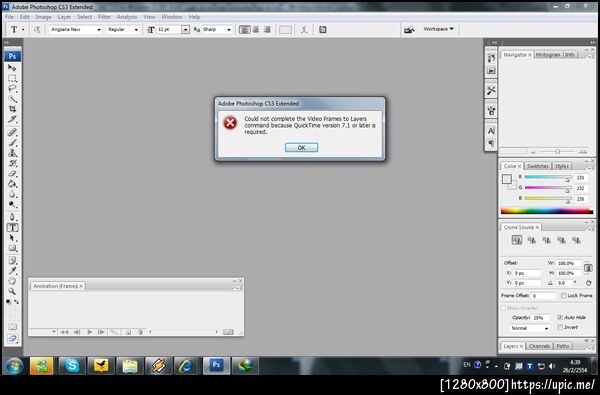The height and width of the screenshot is (395, 600).
Task: Uncheck the Auto Hide checkbox
Action: tap(560, 317)
